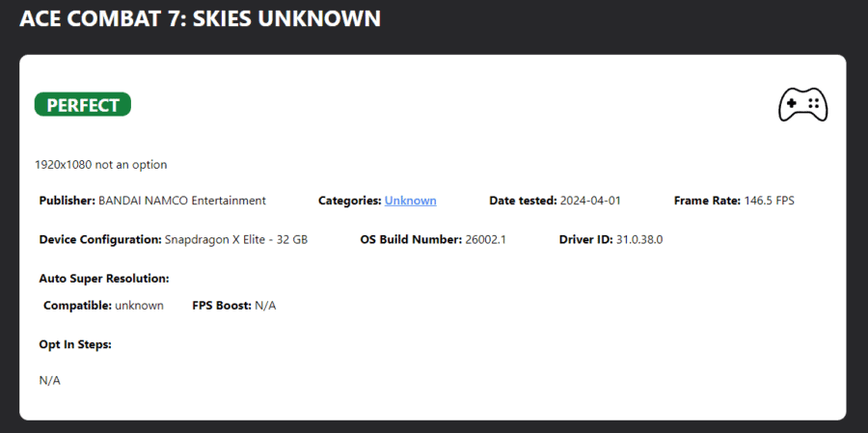Image resolution: width=868 pixels, height=433 pixels.
Task: Select 'Snapdragon X Elite - 32 GB' text
Action: point(236,240)
